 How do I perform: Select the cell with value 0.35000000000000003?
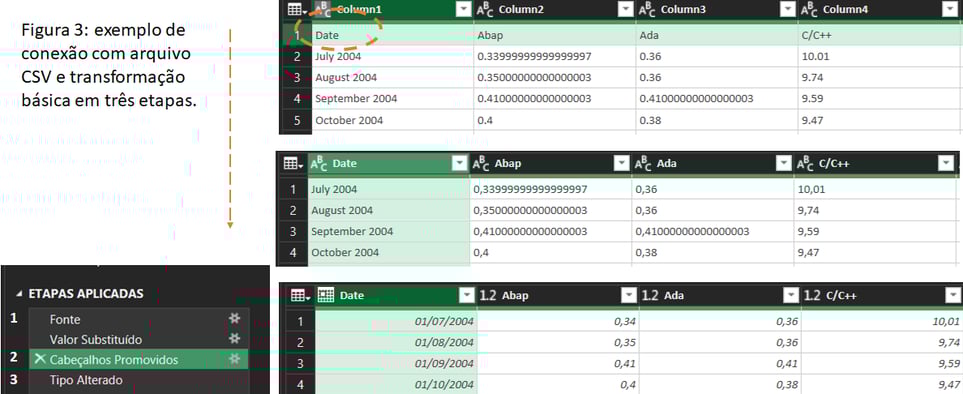click(555, 78)
